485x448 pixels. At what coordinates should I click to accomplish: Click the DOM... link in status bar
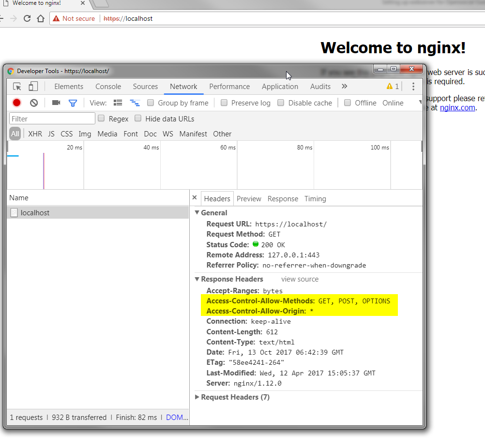tap(177, 418)
